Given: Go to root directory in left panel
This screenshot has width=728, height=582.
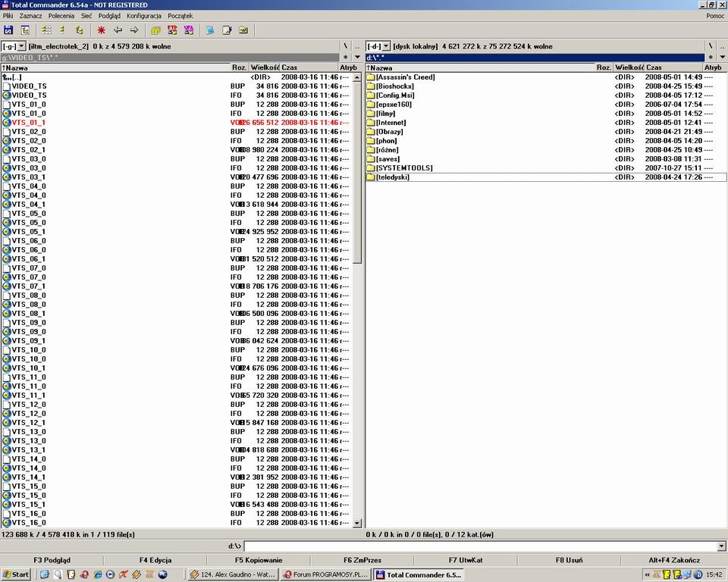Looking at the screenshot, I should click(x=346, y=46).
